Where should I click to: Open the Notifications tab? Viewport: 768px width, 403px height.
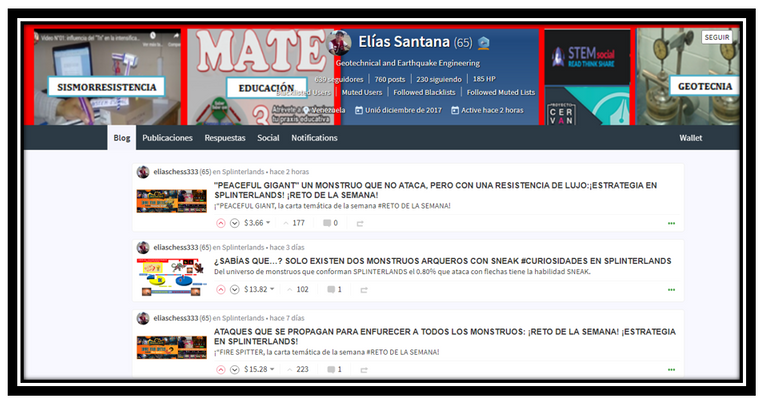coord(314,138)
